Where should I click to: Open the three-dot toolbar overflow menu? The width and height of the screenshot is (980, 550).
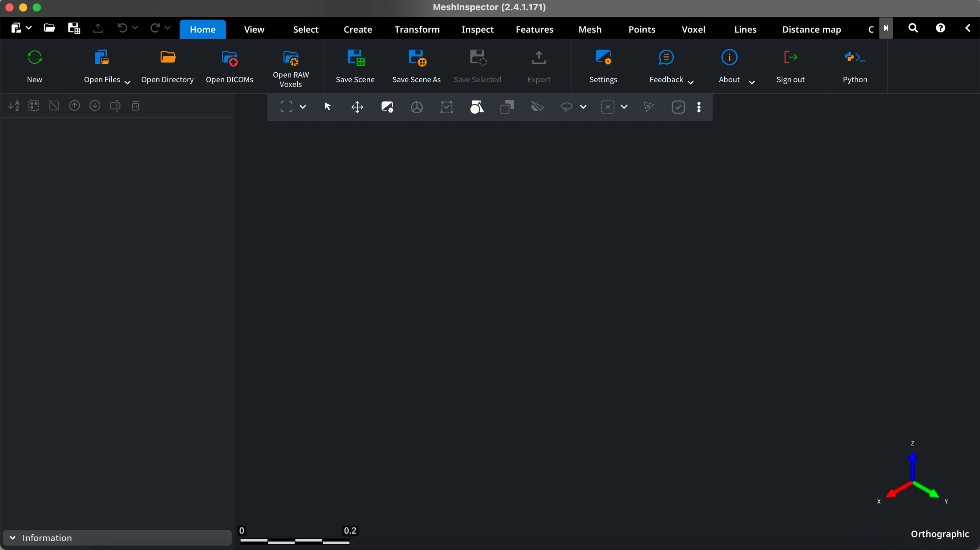click(699, 107)
